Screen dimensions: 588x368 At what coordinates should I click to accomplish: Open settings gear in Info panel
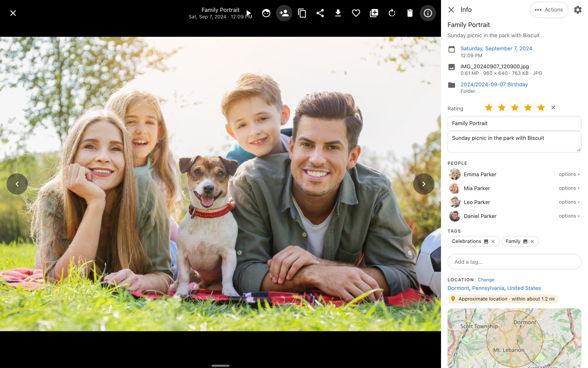pyautogui.click(x=578, y=10)
